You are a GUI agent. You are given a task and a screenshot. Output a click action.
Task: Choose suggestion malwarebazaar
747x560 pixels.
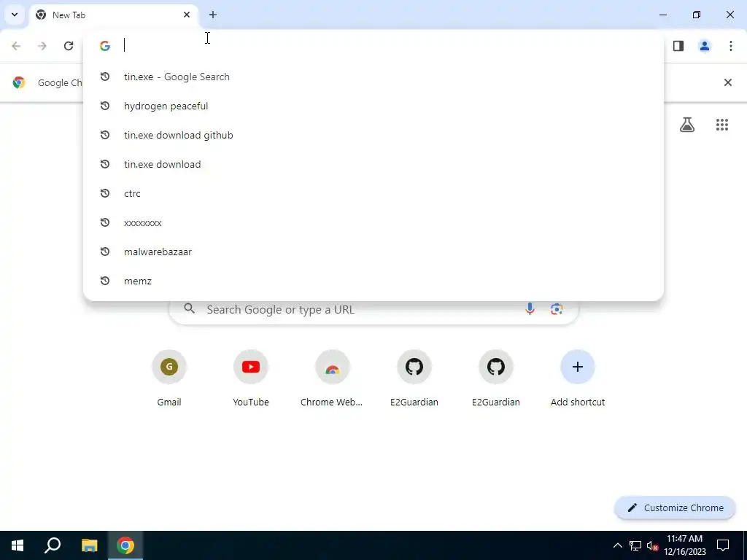[373, 252]
